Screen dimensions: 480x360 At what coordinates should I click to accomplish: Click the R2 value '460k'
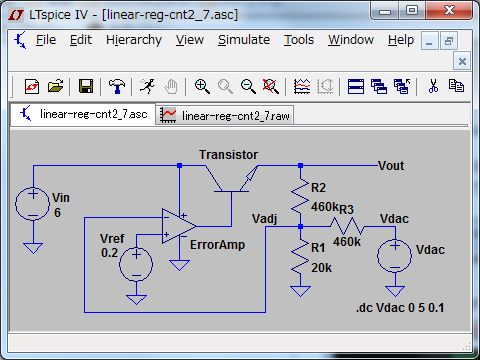click(325, 207)
